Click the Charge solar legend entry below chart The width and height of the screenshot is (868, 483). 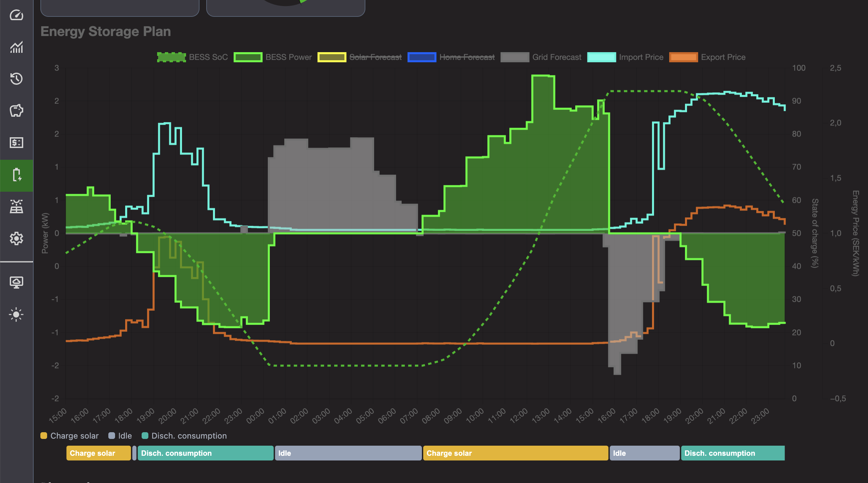pyautogui.click(x=69, y=436)
